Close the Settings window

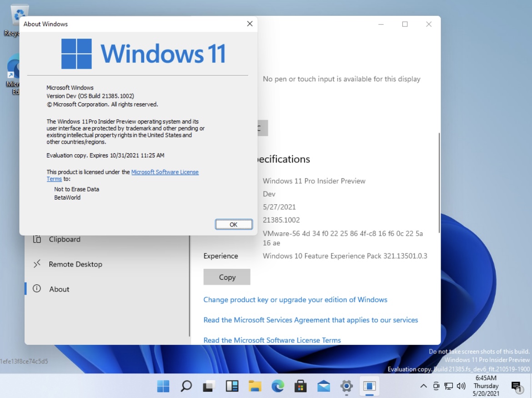coord(429,24)
